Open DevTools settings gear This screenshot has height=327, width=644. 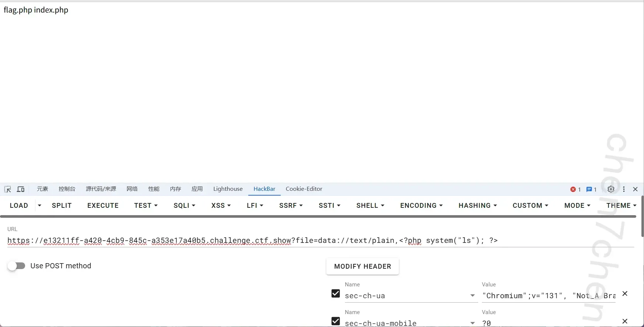point(611,189)
